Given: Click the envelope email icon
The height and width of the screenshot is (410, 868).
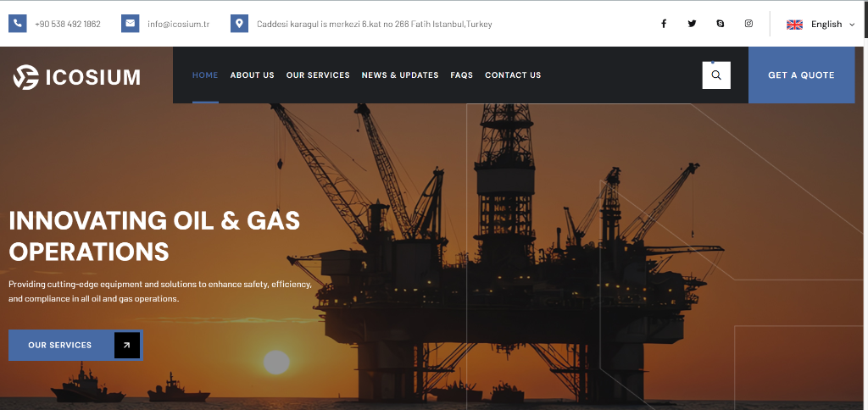Looking at the screenshot, I should click(130, 24).
